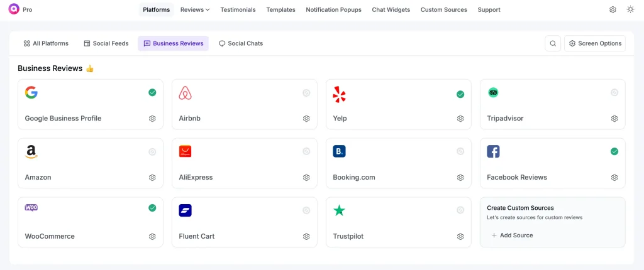Viewport: 644px width, 270px height.
Task: Toggle Facebook Reviews green status check
Action: (x=614, y=151)
